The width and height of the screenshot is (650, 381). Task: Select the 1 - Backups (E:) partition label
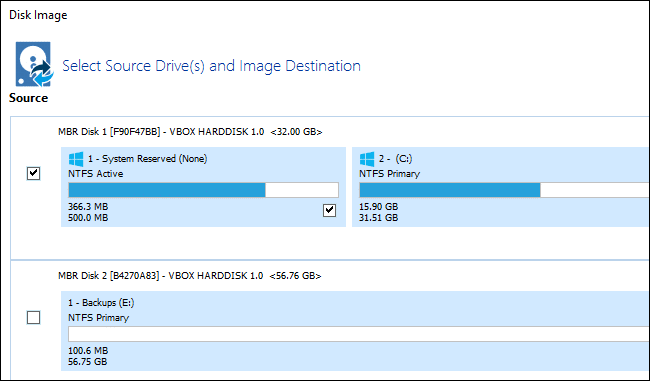click(101, 303)
